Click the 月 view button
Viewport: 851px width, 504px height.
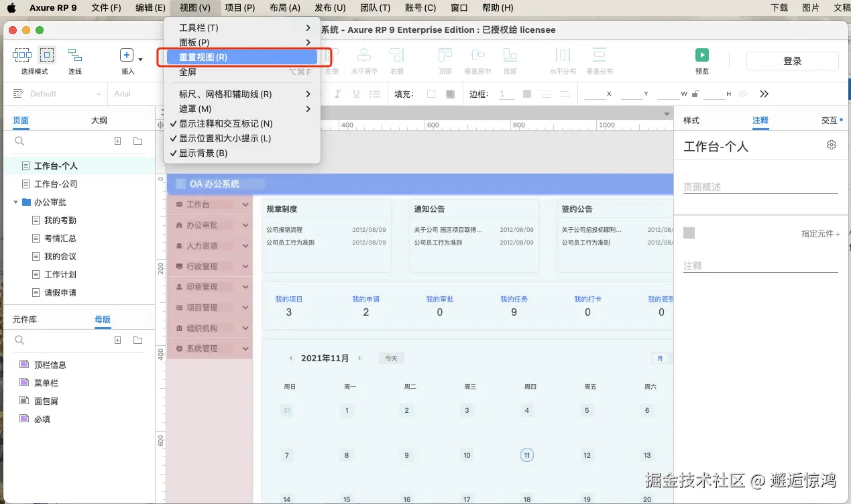tap(660, 359)
